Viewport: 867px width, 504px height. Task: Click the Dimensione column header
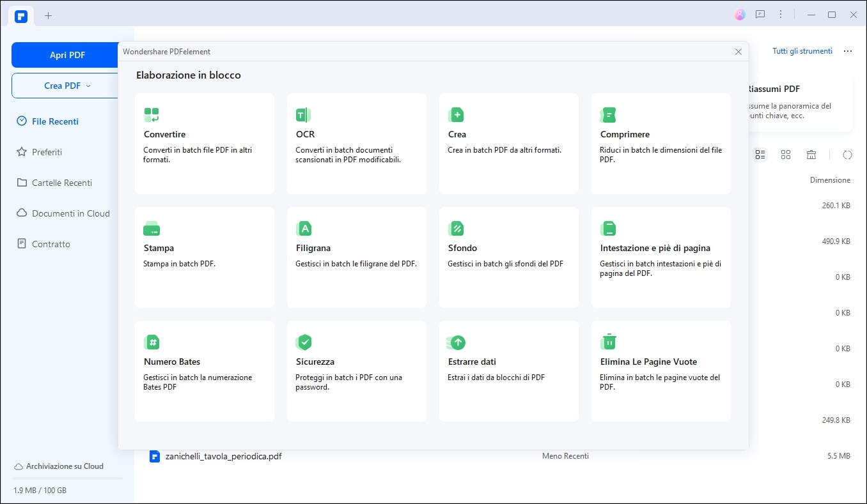(830, 180)
